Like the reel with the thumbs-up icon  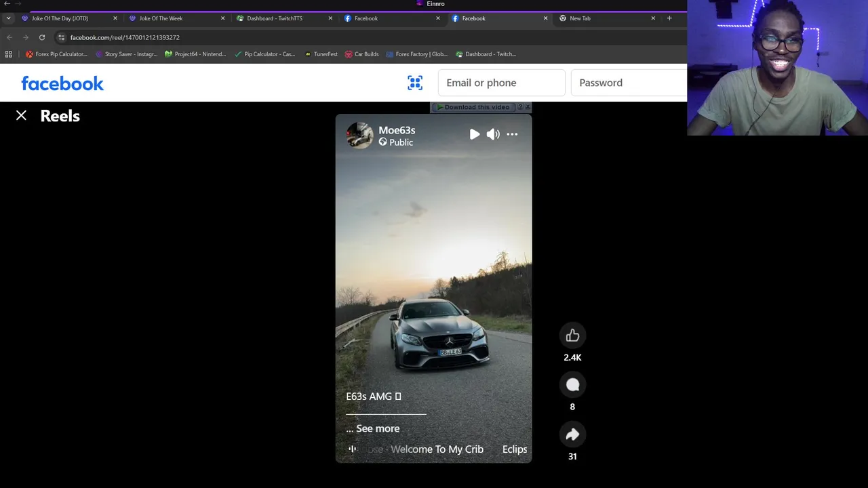[x=572, y=335]
